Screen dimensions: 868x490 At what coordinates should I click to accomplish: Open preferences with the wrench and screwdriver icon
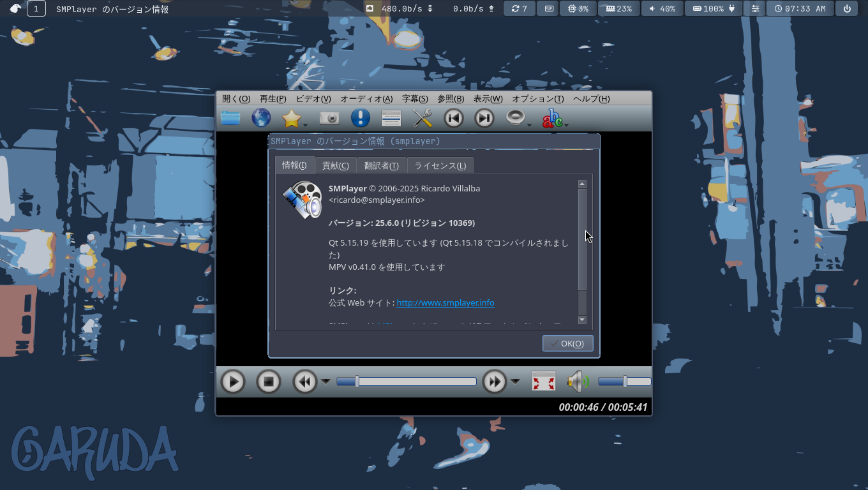[422, 118]
